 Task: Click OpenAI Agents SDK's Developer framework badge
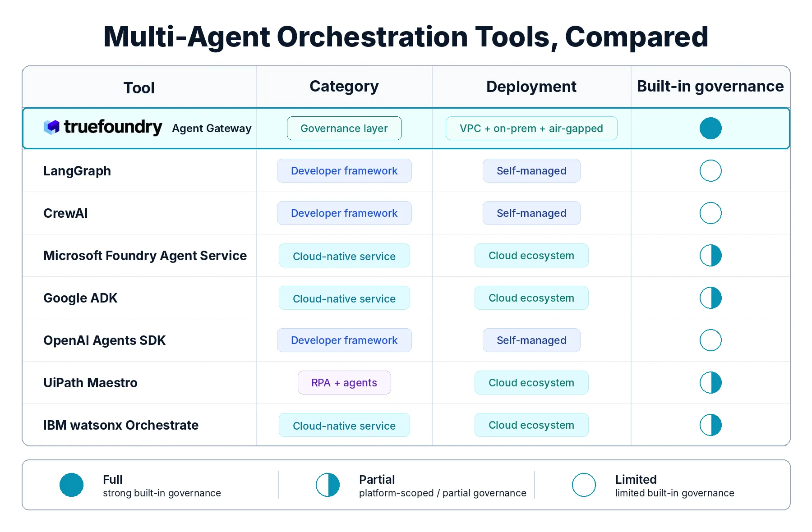tap(344, 340)
